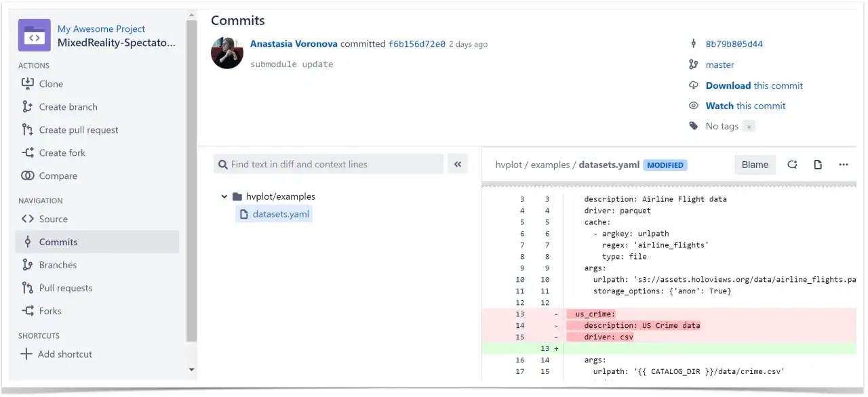Open the MixedReality-Spectato... repository title
Image resolution: width=868 pixels, height=397 pixels.
coord(117,43)
